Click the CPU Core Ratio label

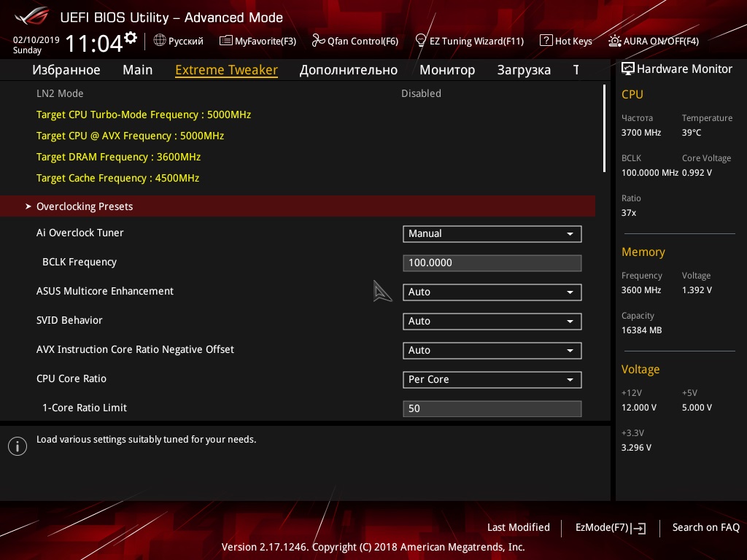[71, 378]
